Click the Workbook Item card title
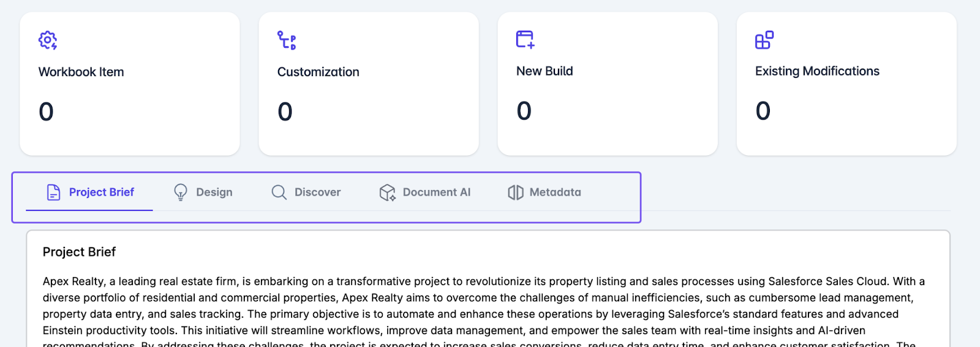Viewport: 980px width, 347px height. point(81,72)
